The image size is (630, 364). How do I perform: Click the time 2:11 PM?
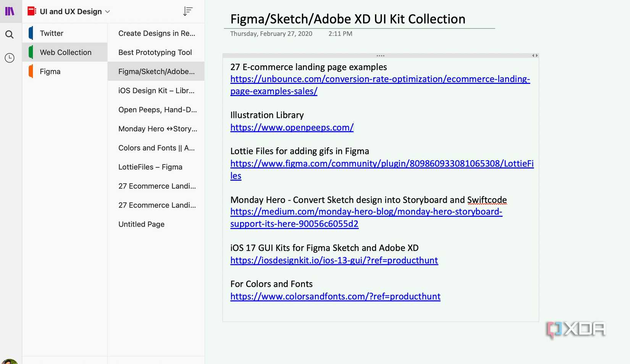tap(340, 34)
